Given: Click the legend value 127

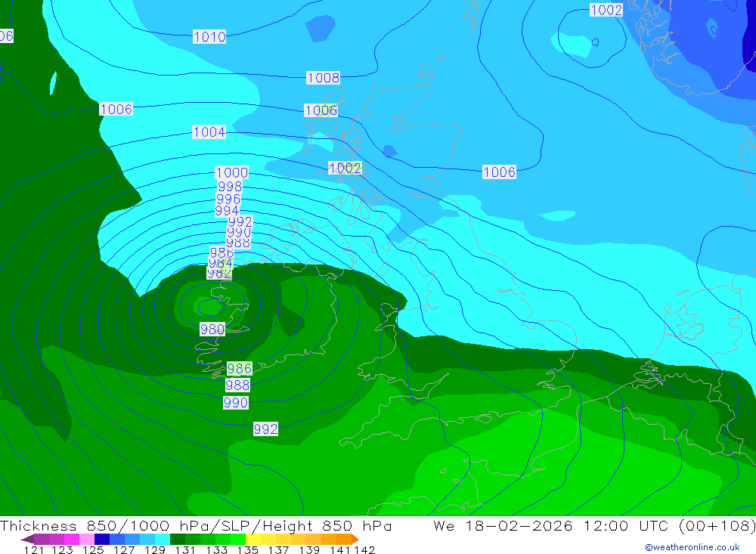Looking at the screenshot, I should click(124, 550).
